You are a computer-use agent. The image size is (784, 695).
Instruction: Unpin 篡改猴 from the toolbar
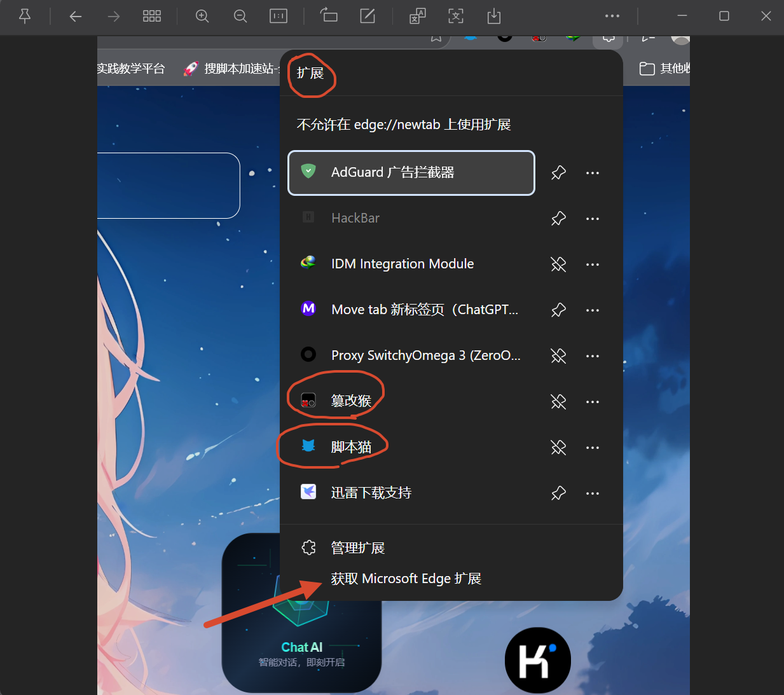point(558,402)
